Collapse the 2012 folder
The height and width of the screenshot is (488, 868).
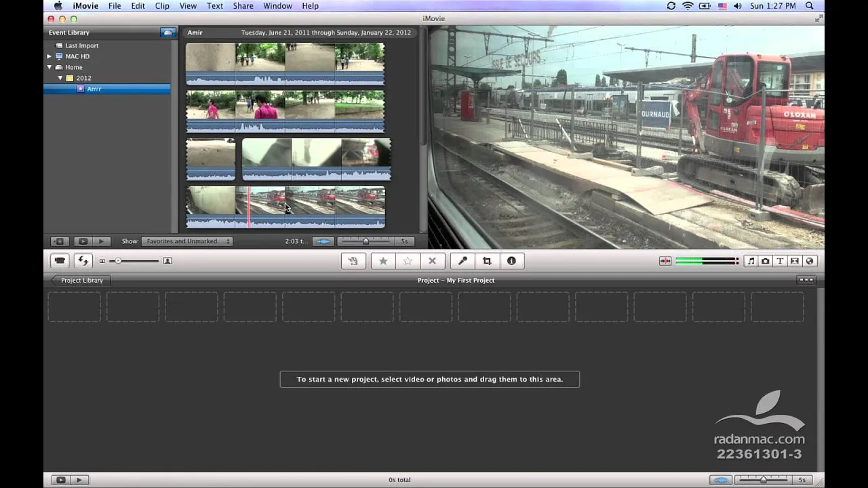point(60,78)
